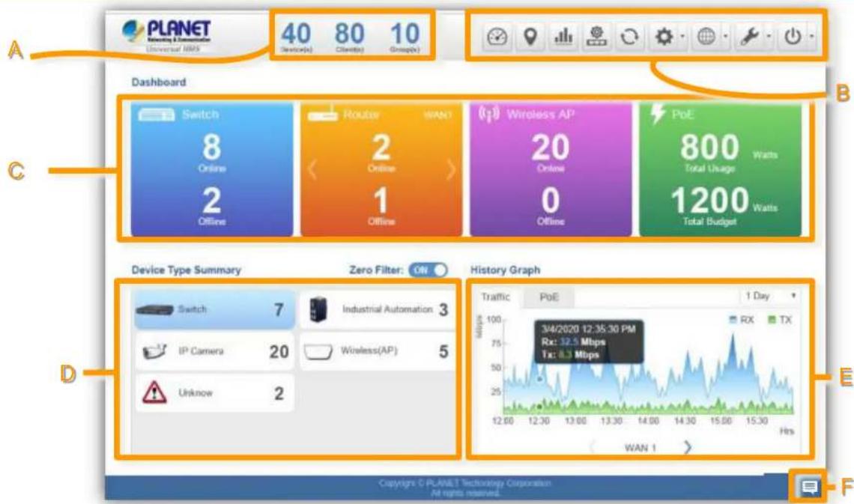Click the refresh arrows icon
Viewport: 854px width, 504px height.
click(x=629, y=37)
